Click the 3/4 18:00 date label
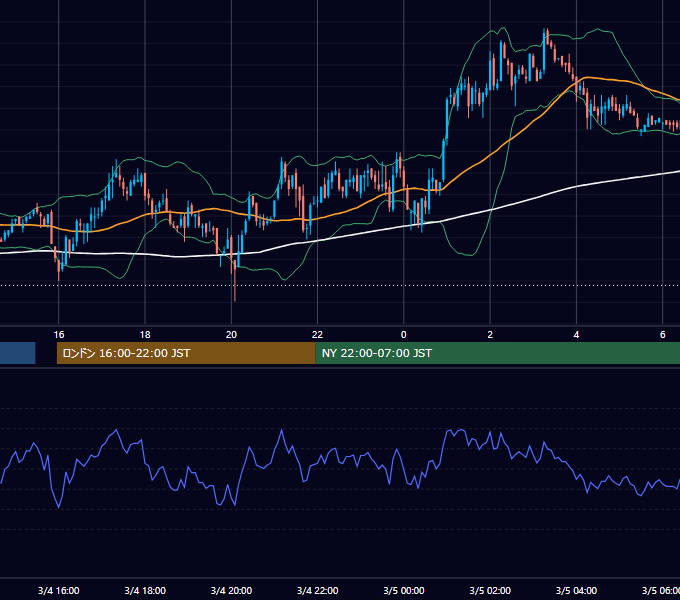 click(x=145, y=591)
